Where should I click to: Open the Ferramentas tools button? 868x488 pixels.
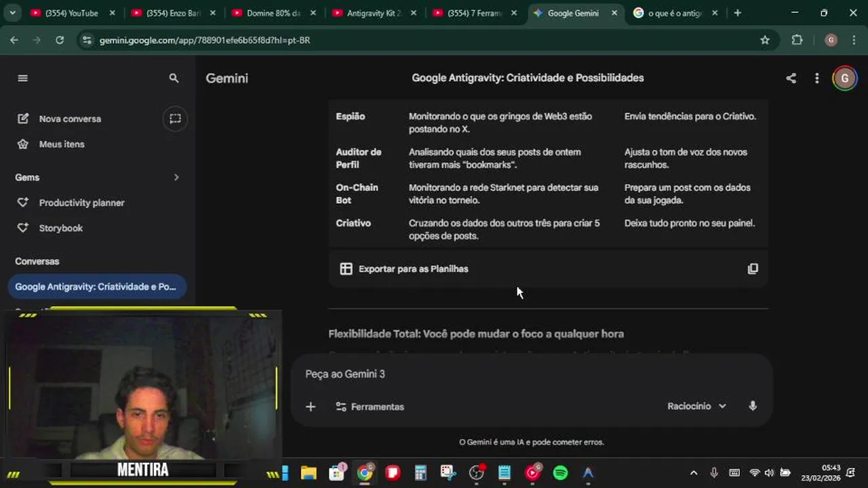[370, 407]
